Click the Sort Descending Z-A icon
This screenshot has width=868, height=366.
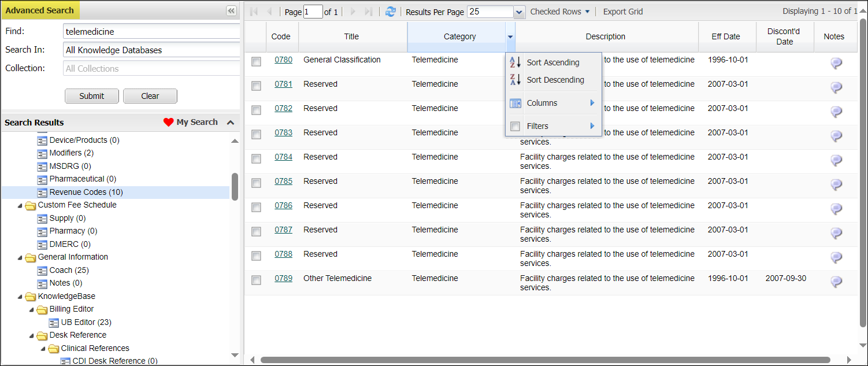[515, 80]
